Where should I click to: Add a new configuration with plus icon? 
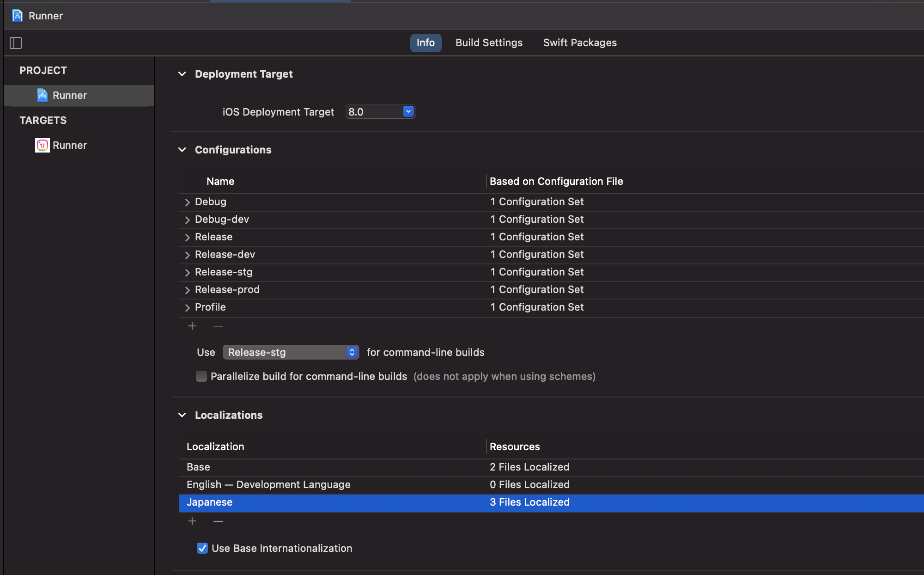[x=192, y=326]
